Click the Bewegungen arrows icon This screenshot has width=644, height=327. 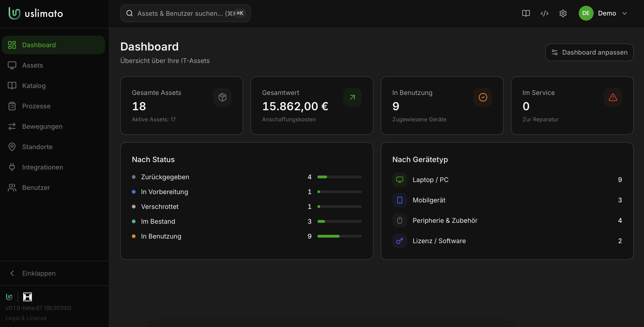[x=12, y=126]
